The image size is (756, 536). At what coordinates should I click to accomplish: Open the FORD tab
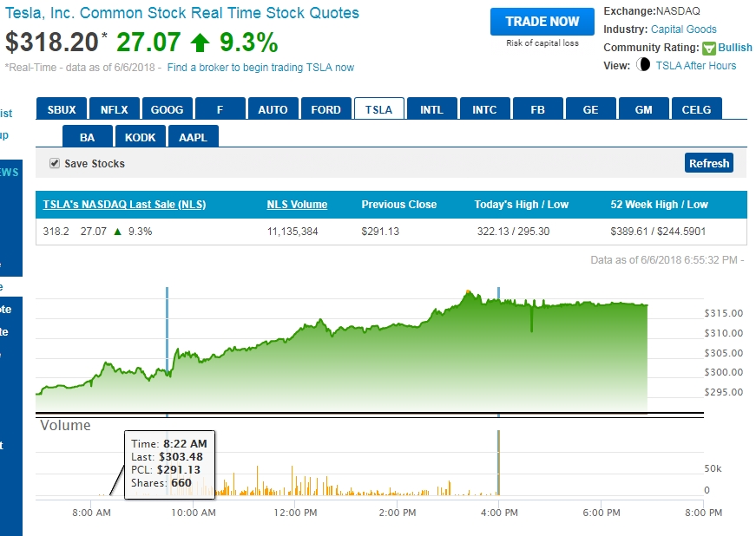tap(326, 108)
